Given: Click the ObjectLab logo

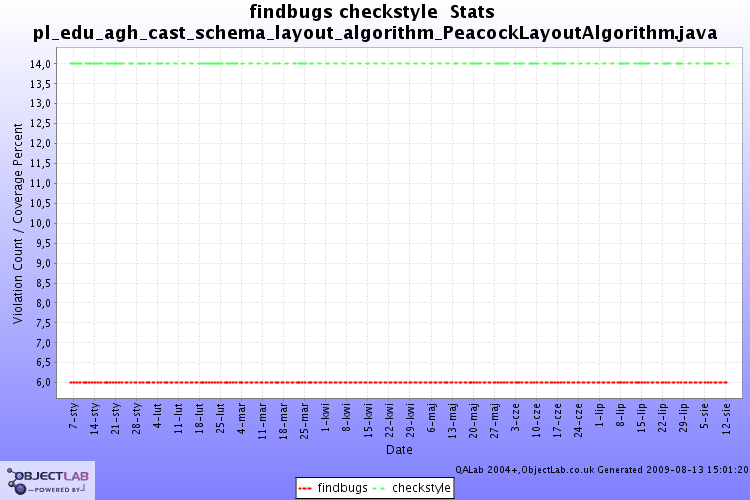Looking at the screenshot, I should tap(47, 481).
